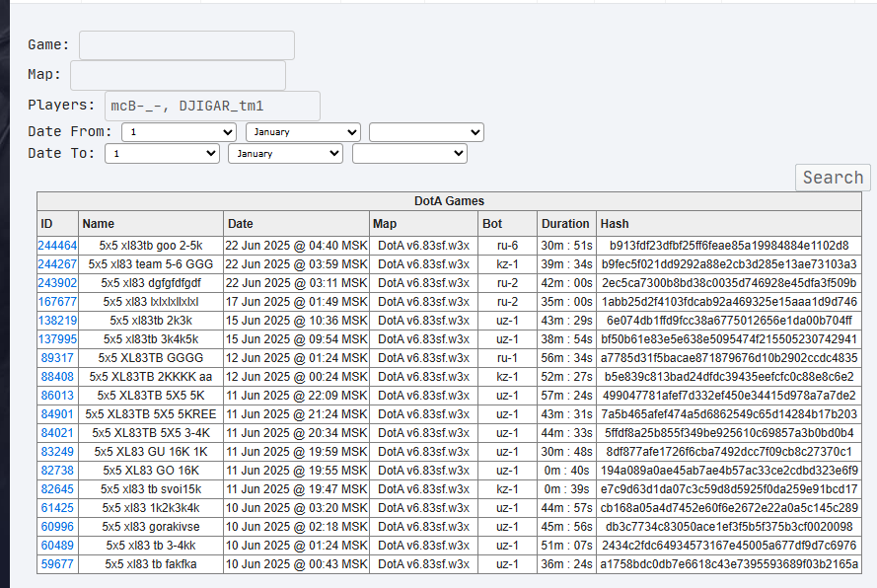The width and height of the screenshot is (877, 588).
Task: Click the ID column header
Action: [x=57, y=224]
